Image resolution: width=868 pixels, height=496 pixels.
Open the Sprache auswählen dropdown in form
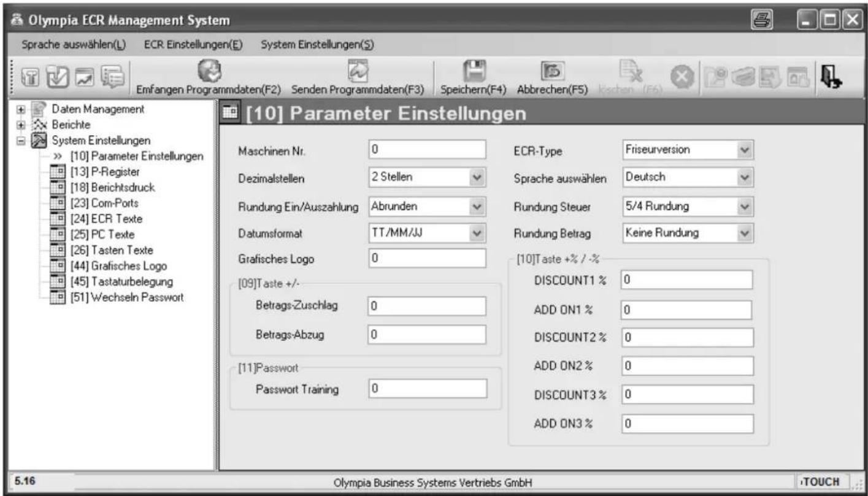click(x=745, y=177)
